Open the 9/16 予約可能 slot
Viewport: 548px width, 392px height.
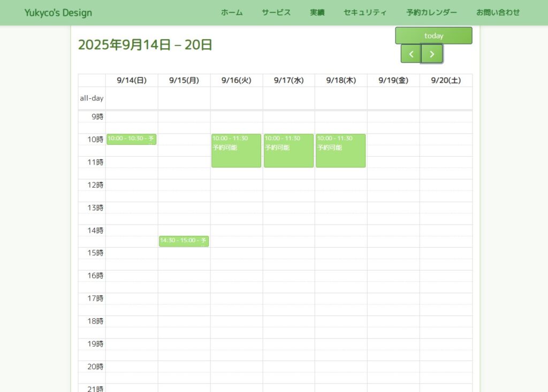(x=236, y=151)
